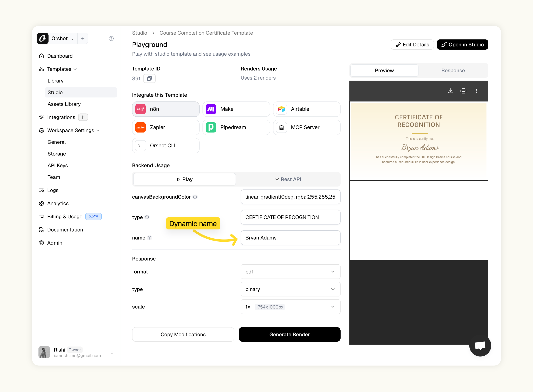Select the Pipedream integration
The height and width of the screenshot is (392, 533).
coord(236,127)
